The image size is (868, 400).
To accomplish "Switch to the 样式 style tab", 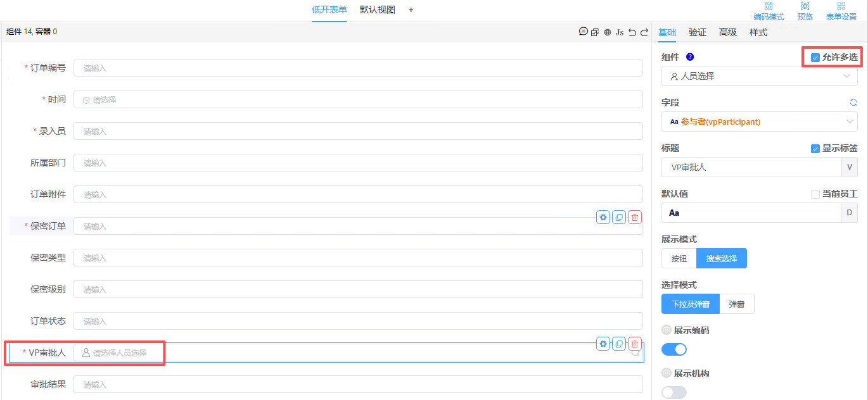I will (758, 32).
